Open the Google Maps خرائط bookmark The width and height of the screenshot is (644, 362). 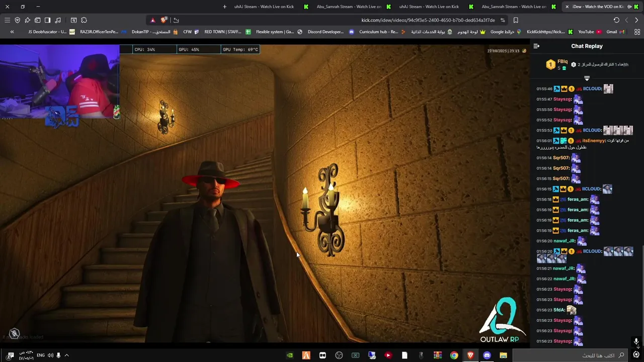[506, 32]
